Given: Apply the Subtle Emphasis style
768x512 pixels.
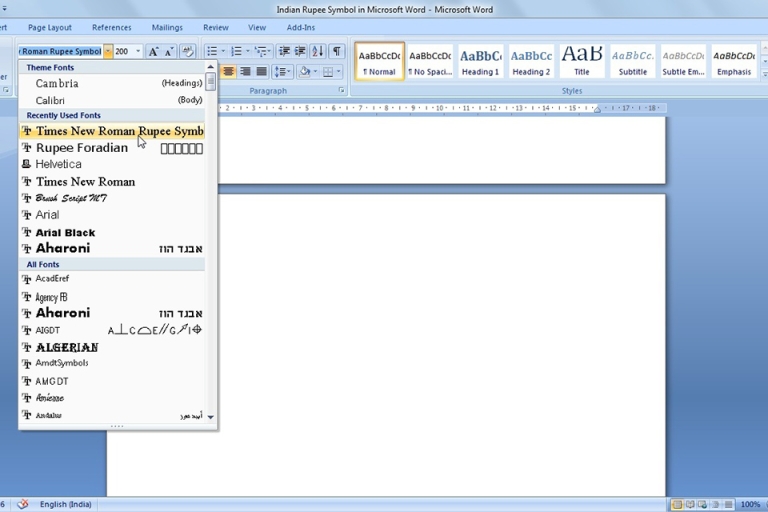Looking at the screenshot, I should tap(683, 61).
